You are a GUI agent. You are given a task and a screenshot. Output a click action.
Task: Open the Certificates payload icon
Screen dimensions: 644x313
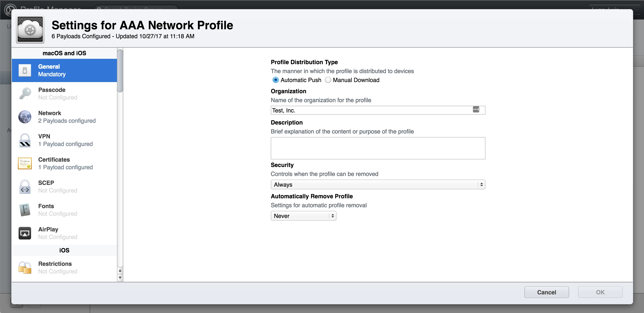click(25, 163)
